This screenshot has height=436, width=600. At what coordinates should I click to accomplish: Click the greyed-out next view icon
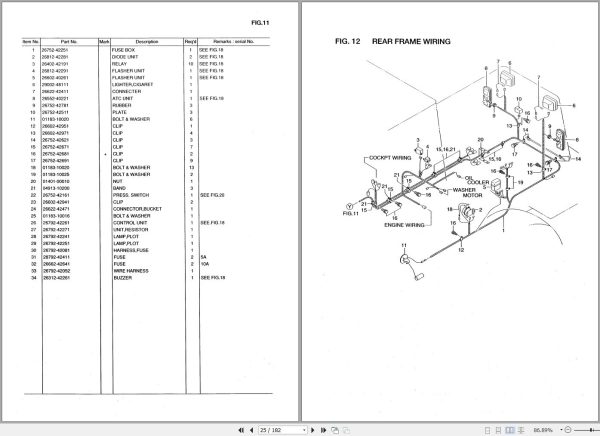tap(346, 430)
